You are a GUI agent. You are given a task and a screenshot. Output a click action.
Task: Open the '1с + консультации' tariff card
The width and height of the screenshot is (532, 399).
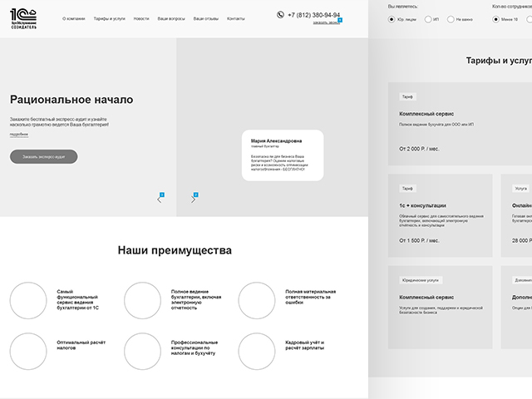[x=440, y=215]
